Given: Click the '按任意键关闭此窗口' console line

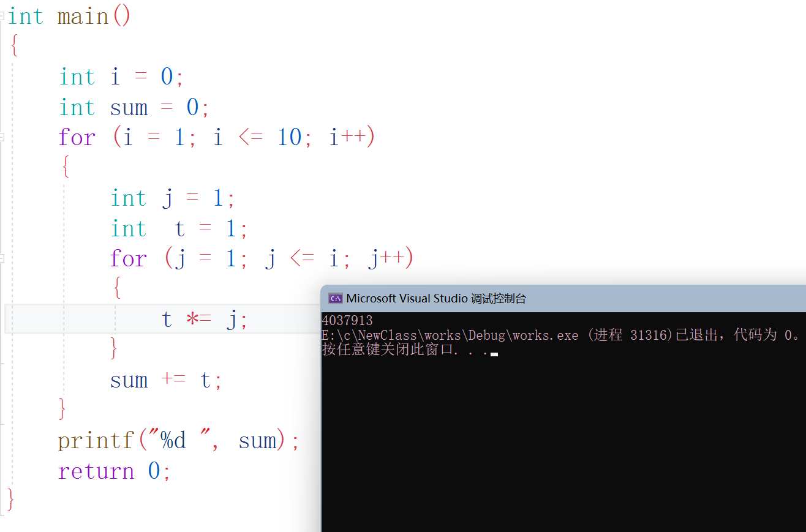Looking at the screenshot, I should pos(405,350).
